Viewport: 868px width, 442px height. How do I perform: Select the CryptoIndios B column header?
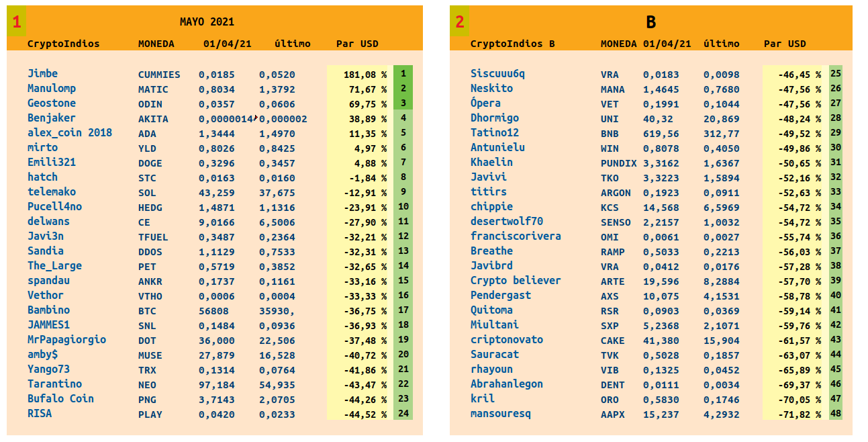512,44
